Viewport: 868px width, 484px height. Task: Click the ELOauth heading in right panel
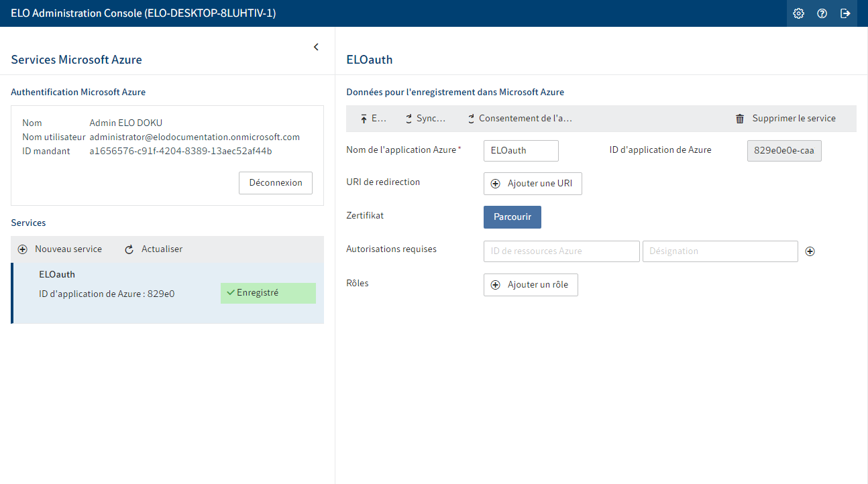tap(370, 60)
